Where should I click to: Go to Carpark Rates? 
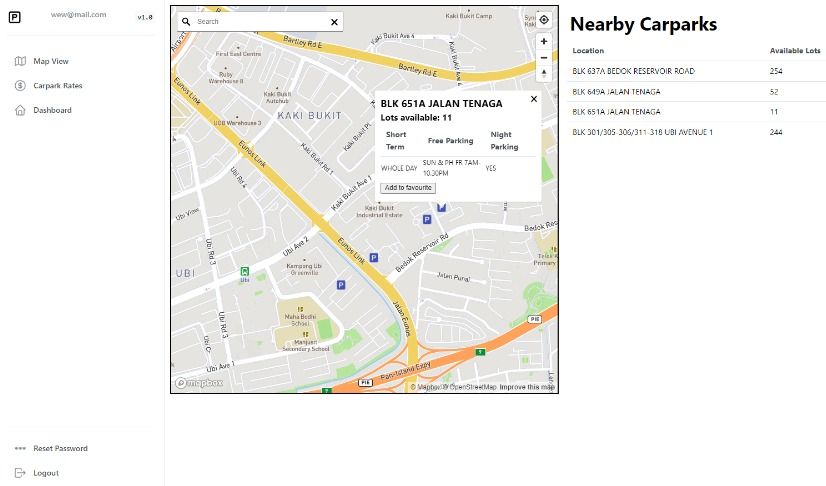[57, 86]
